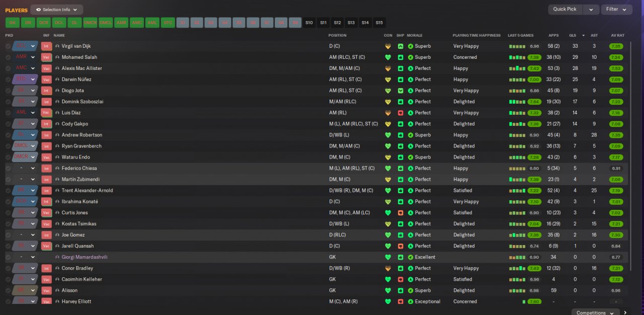
Task: Click Alexis Mac Allister's condition heart icon
Action: pyautogui.click(x=388, y=68)
